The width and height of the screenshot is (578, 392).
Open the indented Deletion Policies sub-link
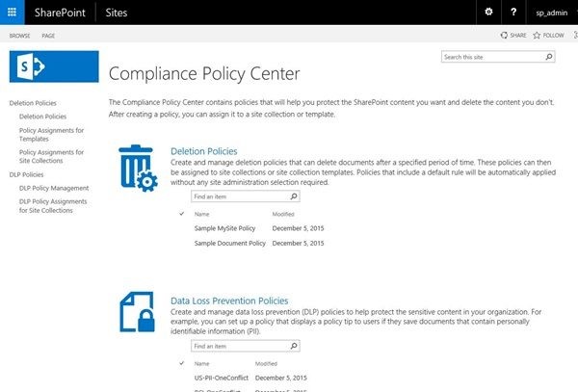pos(42,117)
